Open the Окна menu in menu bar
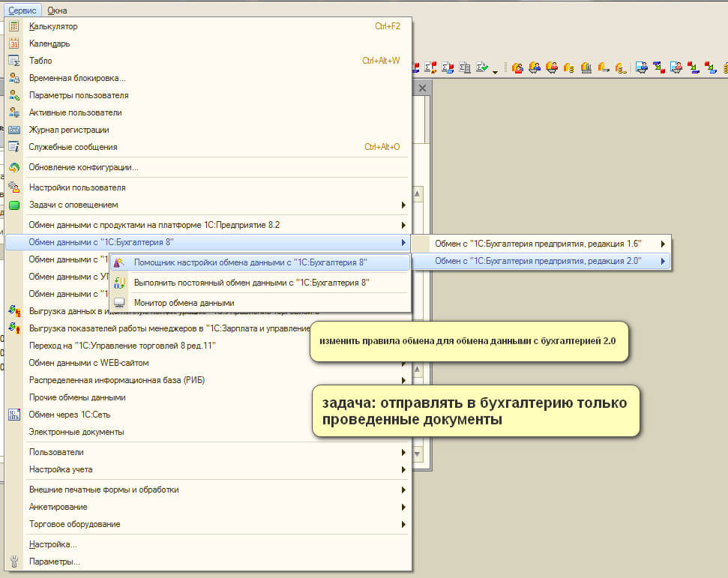 coord(57,10)
